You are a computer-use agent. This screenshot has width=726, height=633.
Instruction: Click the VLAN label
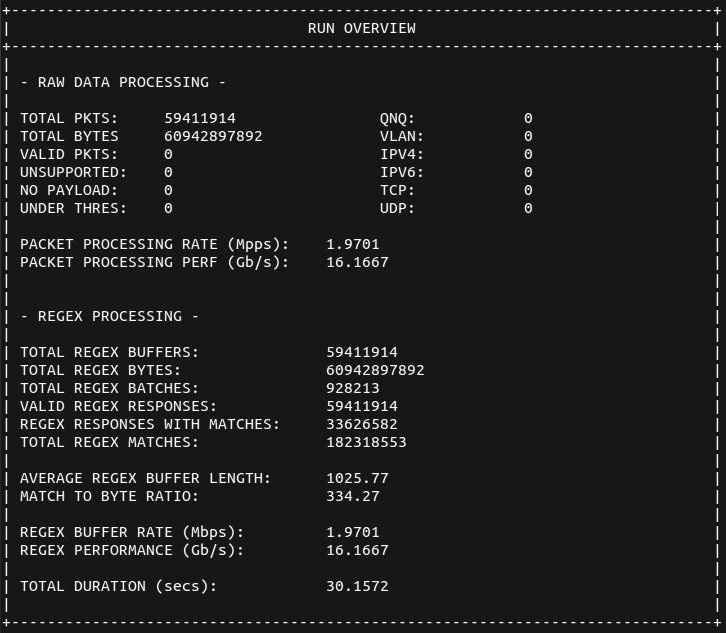click(401, 136)
